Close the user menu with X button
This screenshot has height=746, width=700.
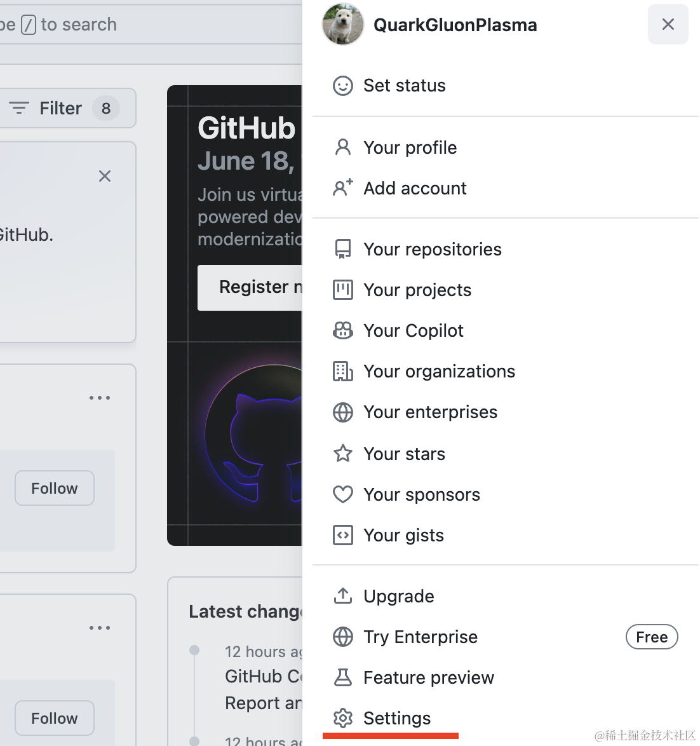tap(668, 24)
